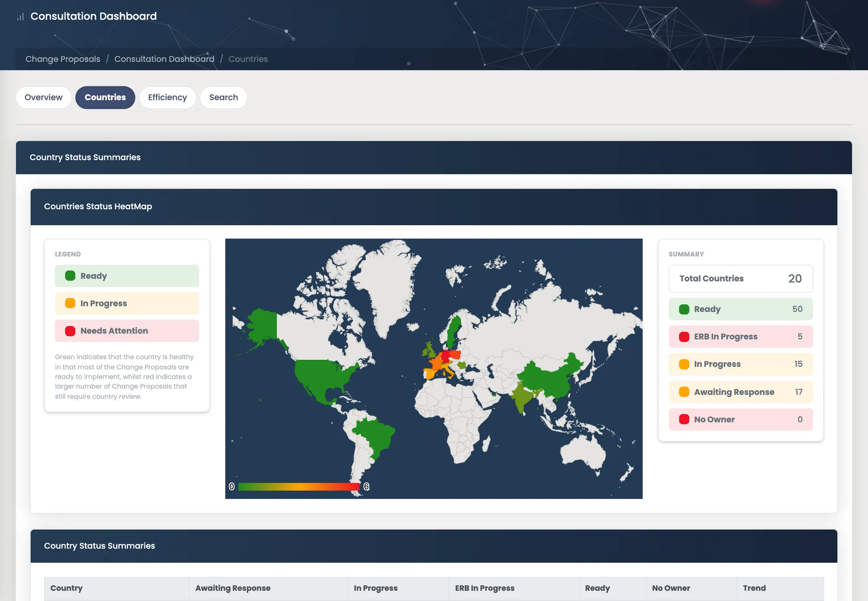Click the orange dot beside Awaiting Response
The height and width of the screenshot is (601, 868).
point(684,392)
